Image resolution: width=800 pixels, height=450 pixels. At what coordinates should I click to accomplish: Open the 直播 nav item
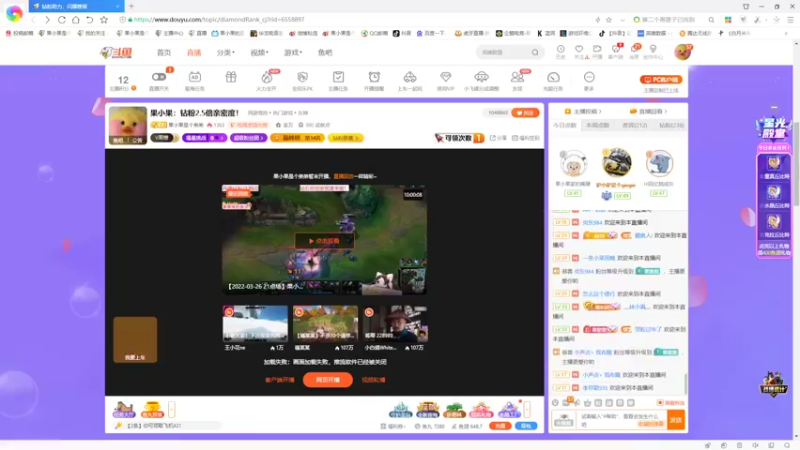(x=194, y=53)
